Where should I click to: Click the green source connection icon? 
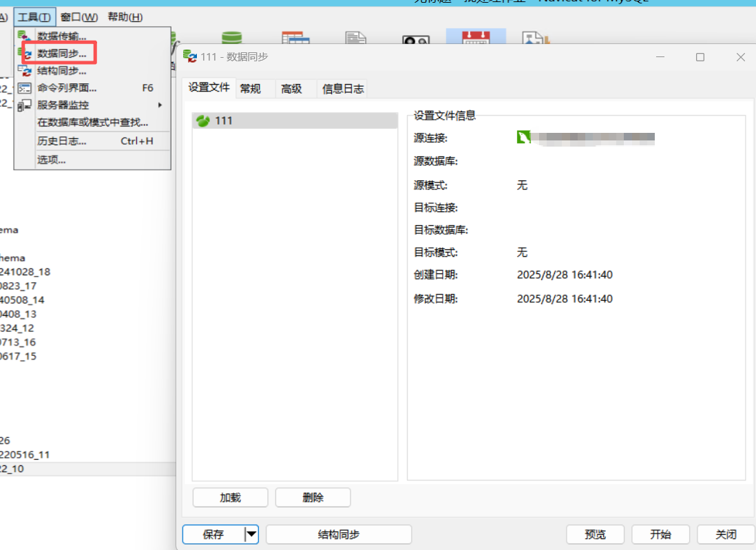(x=523, y=138)
